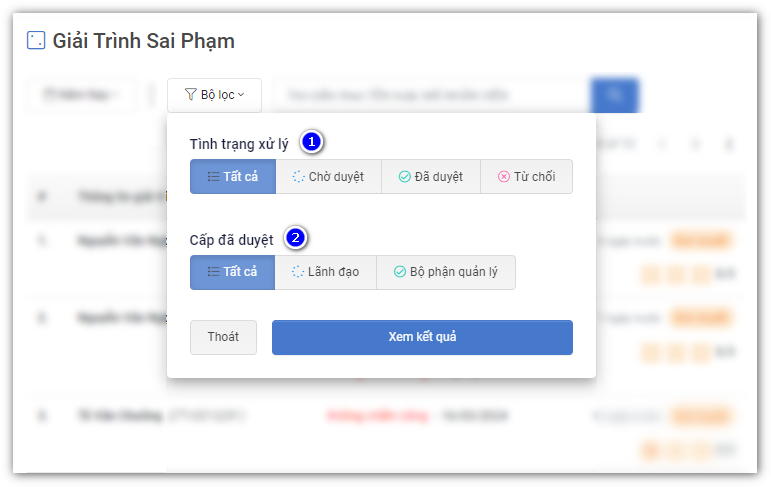
Task: Select Tất cả under Tình trạng xử lý
Action: coord(233,177)
